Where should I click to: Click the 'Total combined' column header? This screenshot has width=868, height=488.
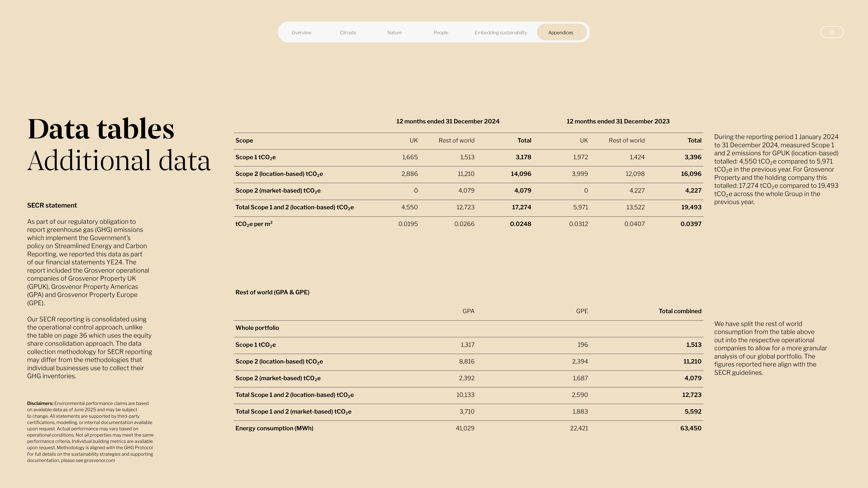click(680, 311)
